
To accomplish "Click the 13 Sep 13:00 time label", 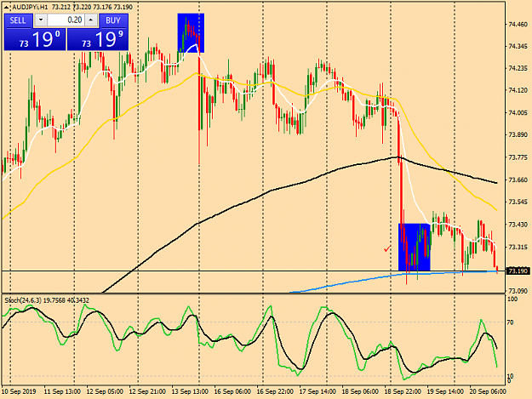I will click(190, 391).
